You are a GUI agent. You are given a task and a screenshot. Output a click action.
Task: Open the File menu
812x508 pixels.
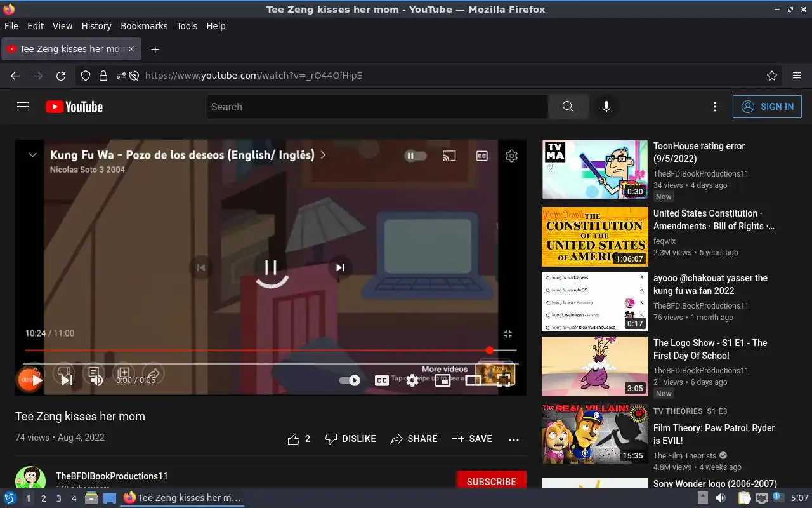coord(11,26)
